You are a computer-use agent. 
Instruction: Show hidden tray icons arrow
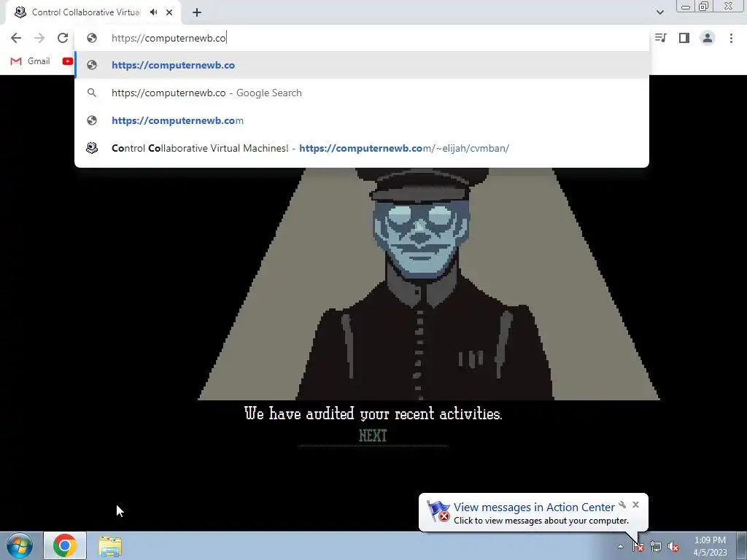(620, 546)
